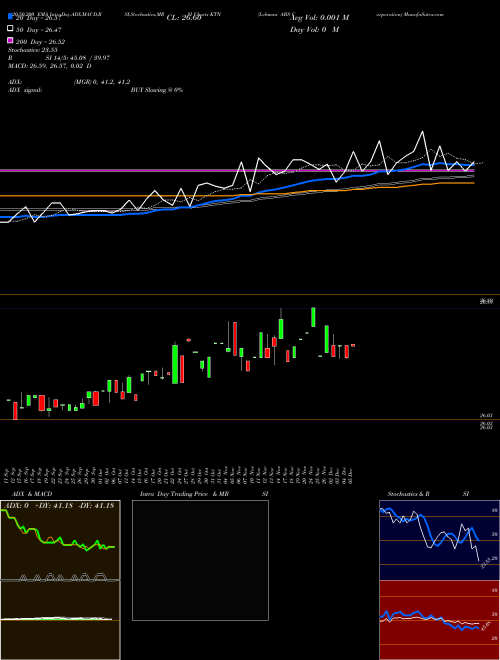Click the 'BUY Slowing @ 0%' signal text
Viewport: 500px width, 660px height.
[157, 90]
